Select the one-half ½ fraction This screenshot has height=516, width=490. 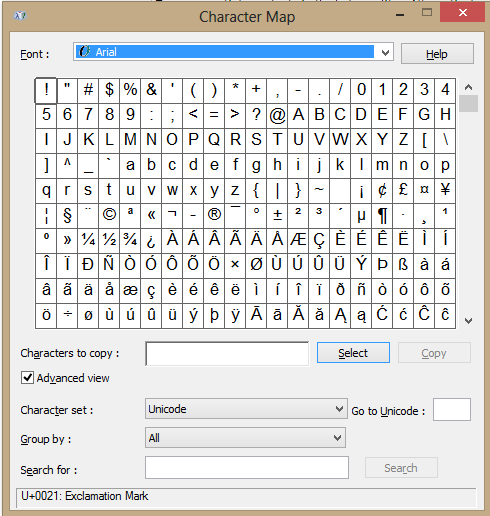109,240
